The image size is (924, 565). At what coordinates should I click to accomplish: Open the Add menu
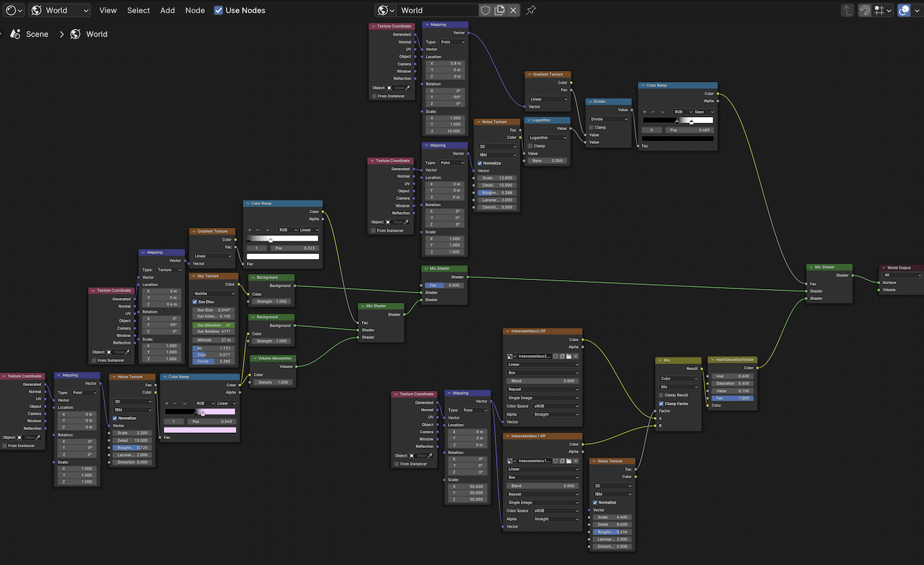point(167,10)
